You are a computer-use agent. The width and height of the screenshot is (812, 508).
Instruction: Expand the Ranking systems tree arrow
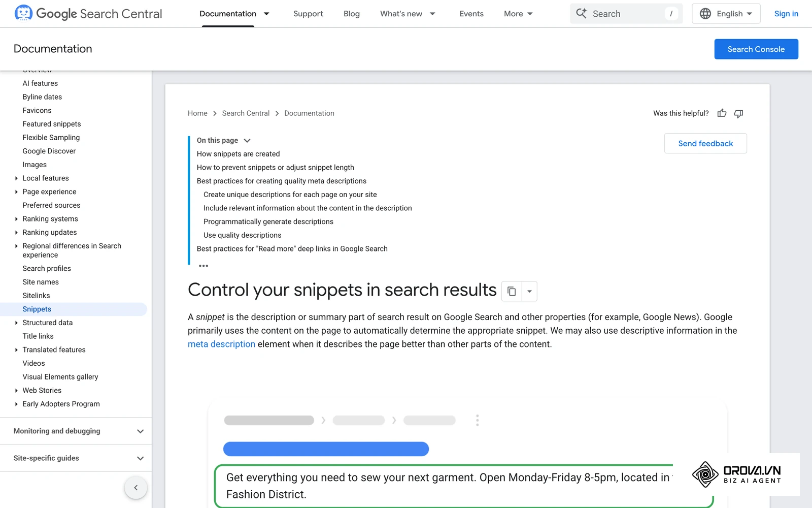point(16,219)
